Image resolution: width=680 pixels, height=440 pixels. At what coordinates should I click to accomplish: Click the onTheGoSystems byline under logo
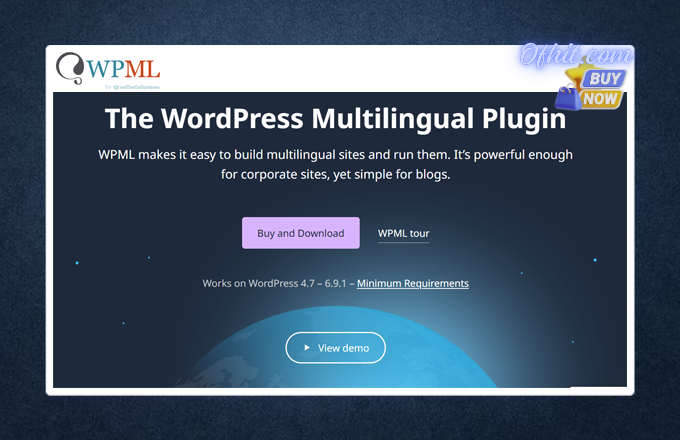132,87
